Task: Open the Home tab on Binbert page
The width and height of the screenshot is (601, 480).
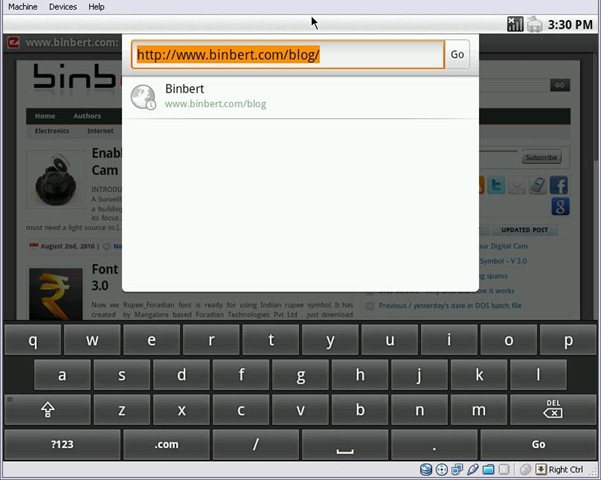Action: [x=45, y=116]
